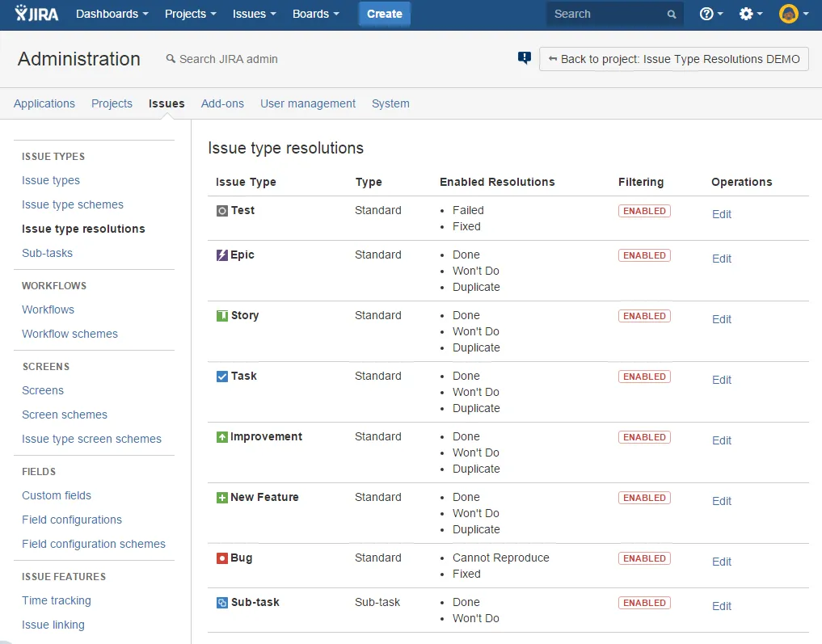Open Sub-tasks sidebar link
The width and height of the screenshot is (822, 644).
coord(47,253)
